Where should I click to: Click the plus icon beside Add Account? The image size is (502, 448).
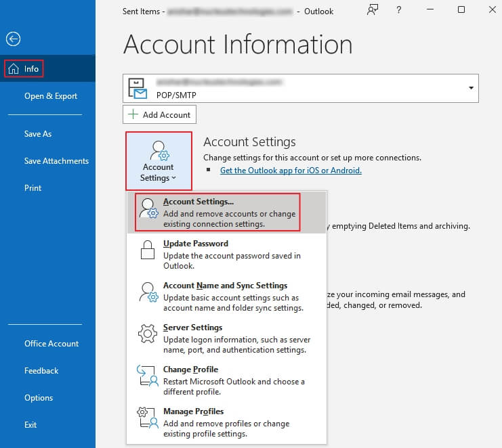[x=133, y=114]
